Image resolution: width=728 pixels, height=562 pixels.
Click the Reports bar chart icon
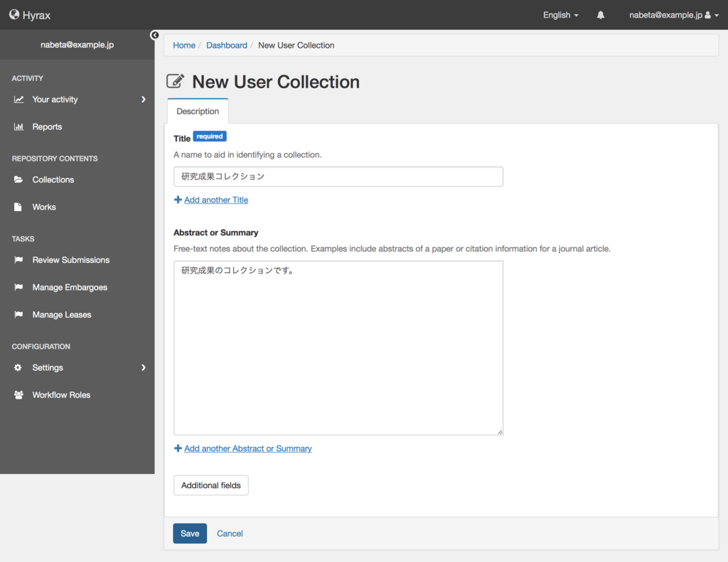tap(18, 126)
